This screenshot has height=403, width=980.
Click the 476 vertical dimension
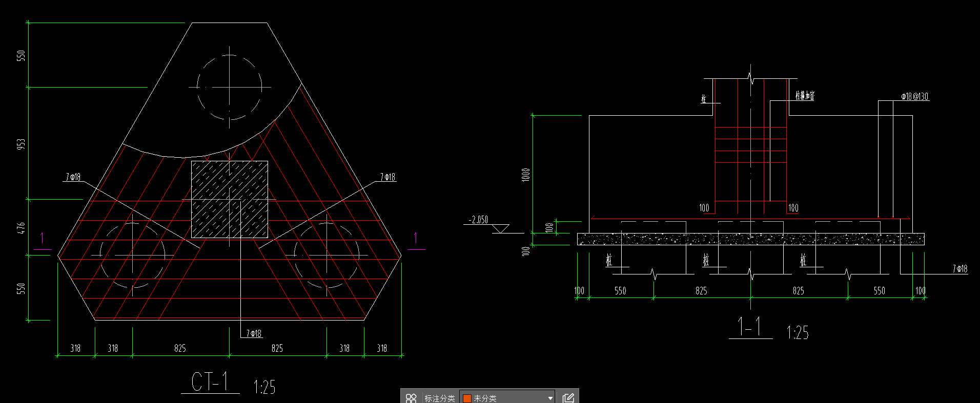[x=21, y=227]
